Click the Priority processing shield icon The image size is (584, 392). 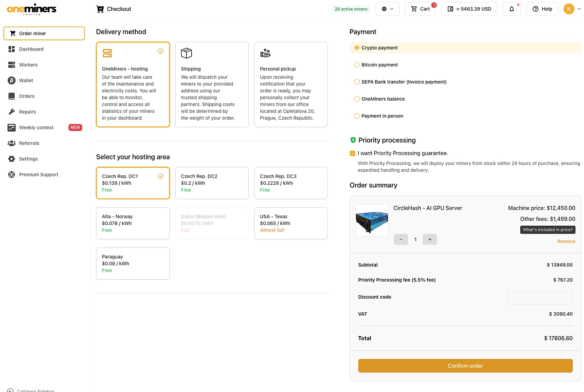[x=353, y=140]
